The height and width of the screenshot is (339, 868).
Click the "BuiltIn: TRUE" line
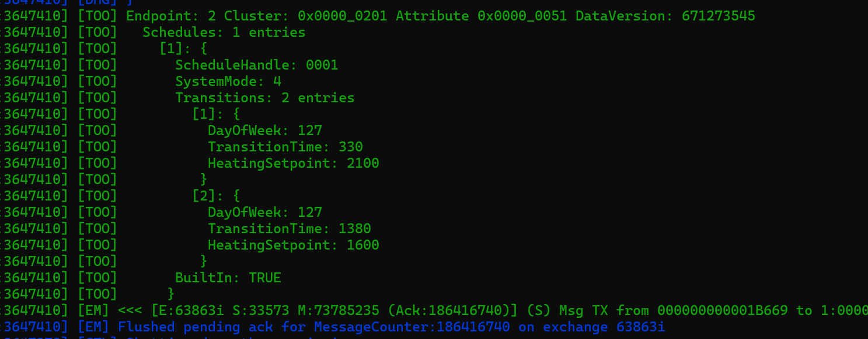(x=228, y=278)
